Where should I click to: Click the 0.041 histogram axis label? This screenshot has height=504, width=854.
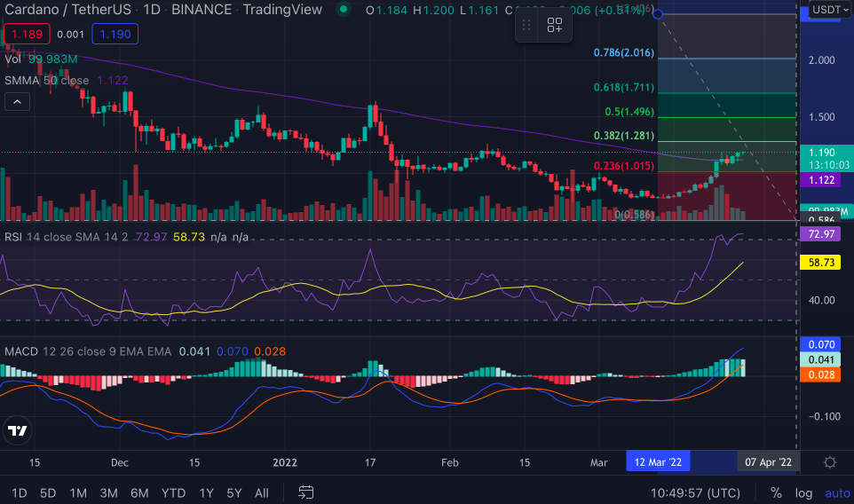pos(821,359)
